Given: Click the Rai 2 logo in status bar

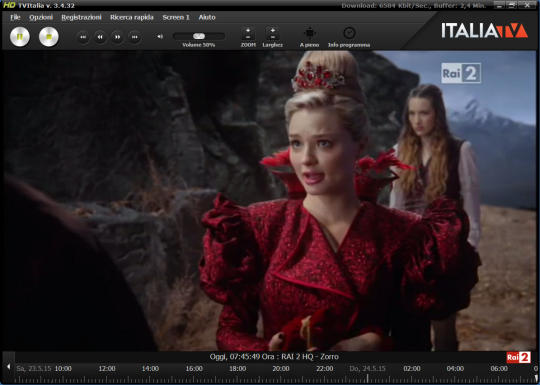Looking at the screenshot, I should (518, 357).
